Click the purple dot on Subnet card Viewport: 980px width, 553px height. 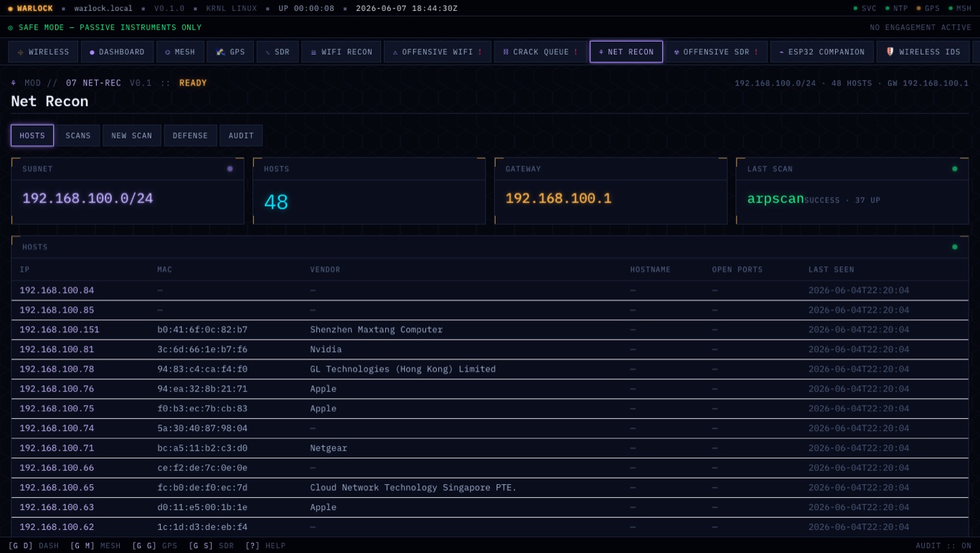(x=230, y=169)
